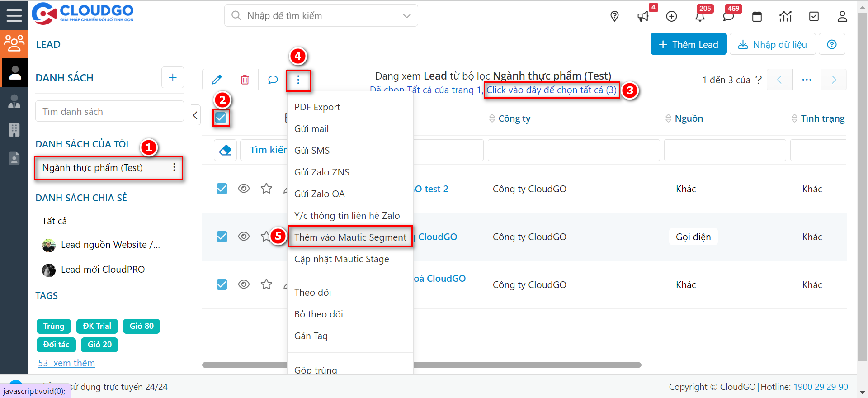Screen dimensions: 868x398
Task: Click the red trash delete icon
Action: click(245, 80)
